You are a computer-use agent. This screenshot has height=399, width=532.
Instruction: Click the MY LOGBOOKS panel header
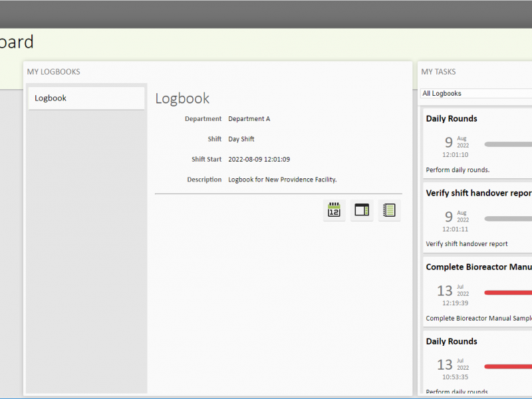point(53,72)
